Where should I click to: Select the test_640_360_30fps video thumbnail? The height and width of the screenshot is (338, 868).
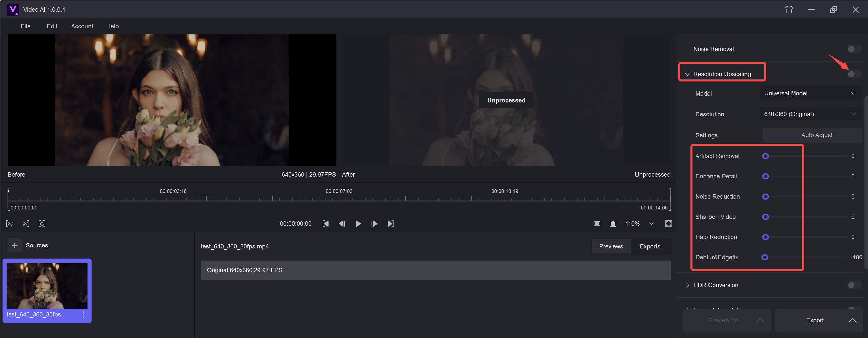coord(47,285)
